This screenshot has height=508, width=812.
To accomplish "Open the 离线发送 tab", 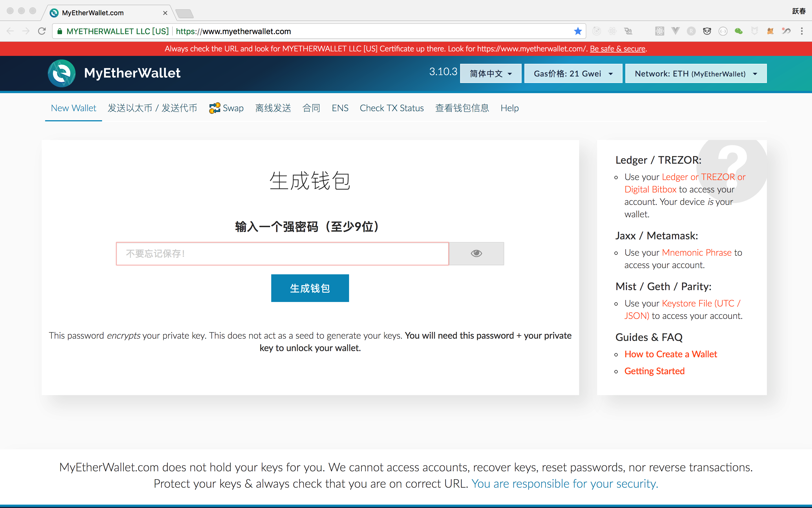I will coord(273,108).
